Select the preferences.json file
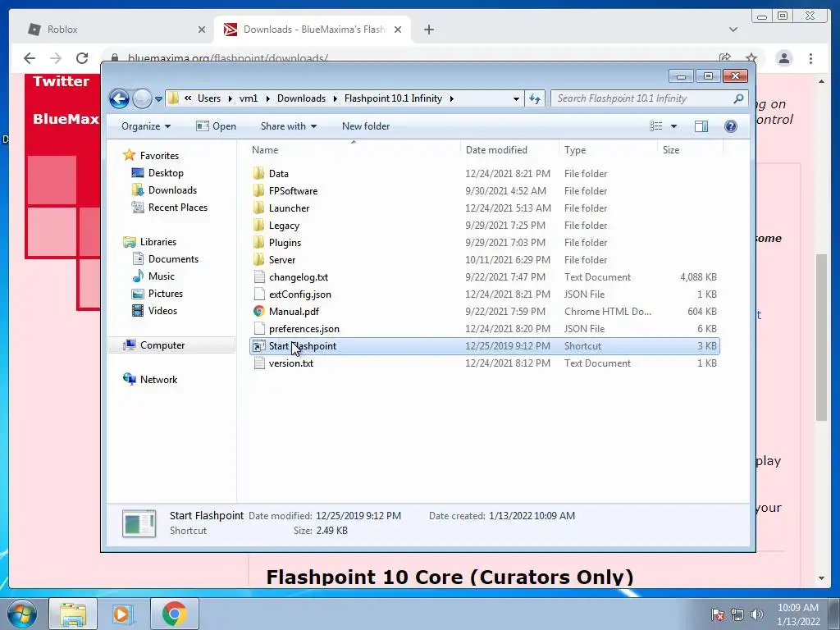The image size is (840, 630). coord(484,329)
